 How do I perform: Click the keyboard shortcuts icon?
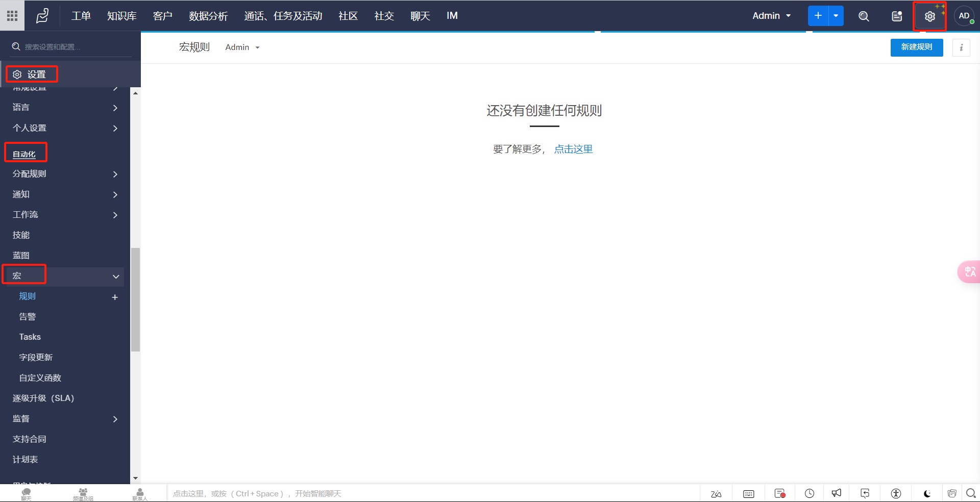pos(748,493)
